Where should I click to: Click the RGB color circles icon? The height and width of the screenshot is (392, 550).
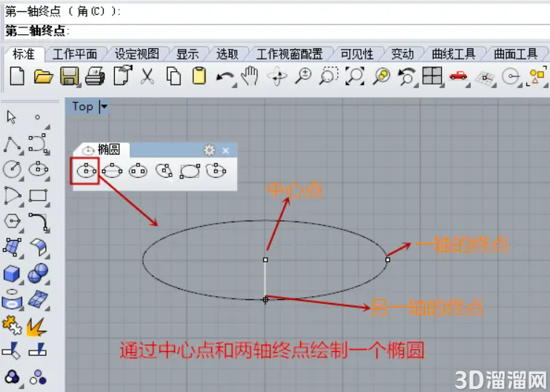click(x=13, y=377)
